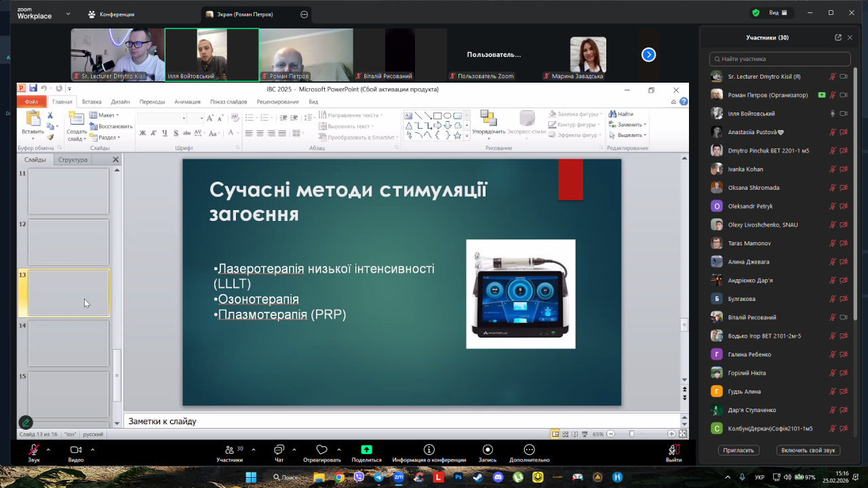Click the Share screen icon
868x488 pixels.
click(x=366, y=450)
